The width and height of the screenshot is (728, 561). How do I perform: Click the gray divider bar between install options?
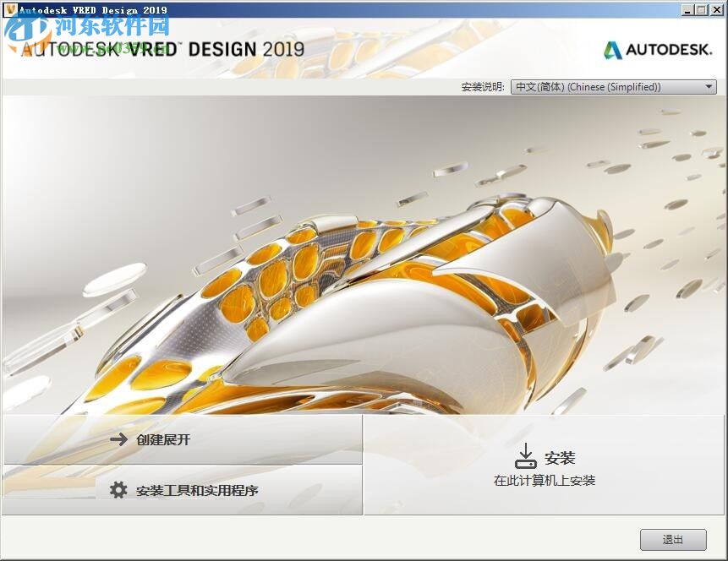click(x=182, y=464)
